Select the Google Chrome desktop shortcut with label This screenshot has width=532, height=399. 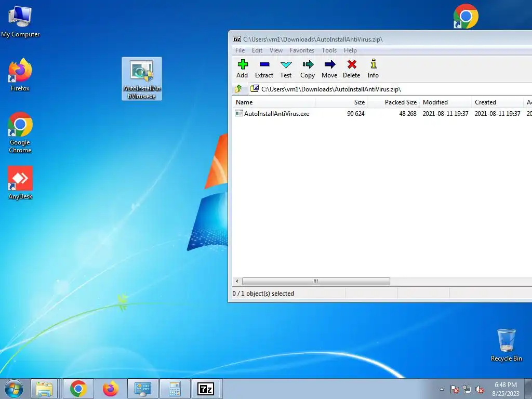(x=20, y=132)
